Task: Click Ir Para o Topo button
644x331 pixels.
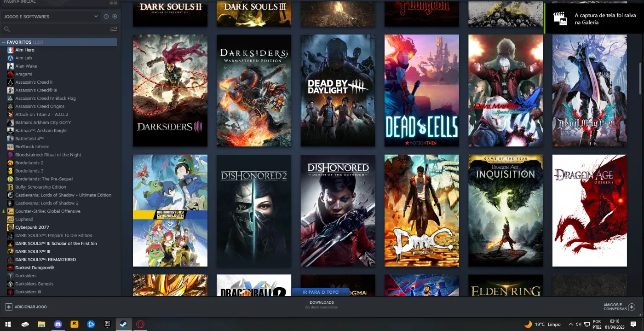Action: [x=321, y=292]
